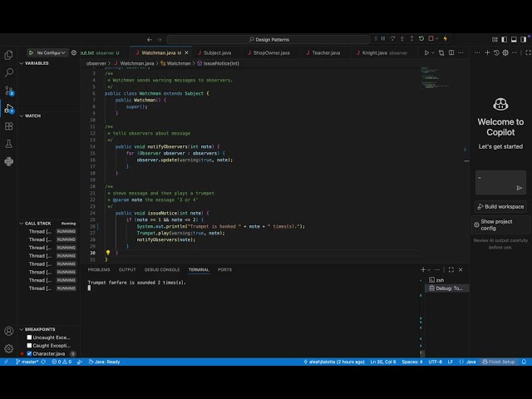Toggle the primary side bar
This screenshot has height=399, width=532.
tap(505, 39)
